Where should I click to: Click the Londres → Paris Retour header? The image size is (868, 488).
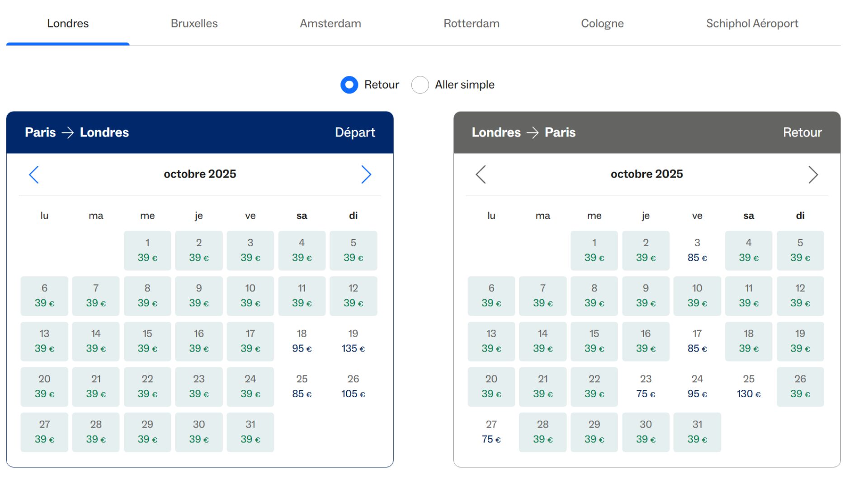click(647, 132)
